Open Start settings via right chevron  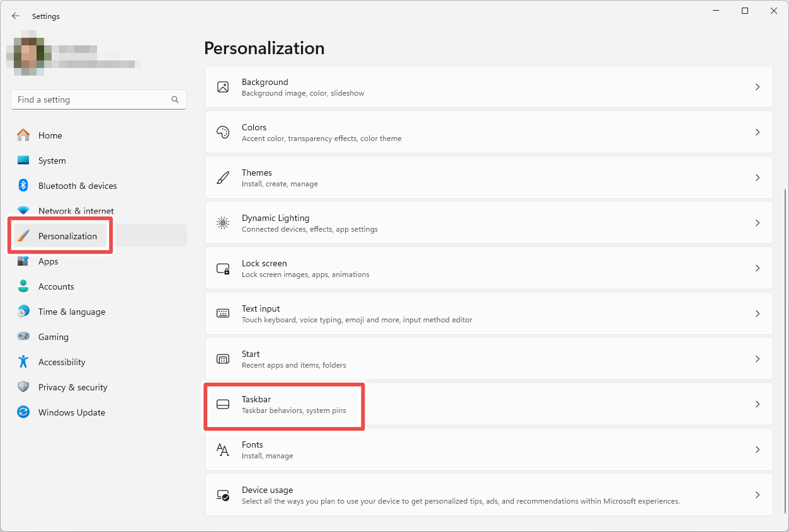click(x=758, y=359)
